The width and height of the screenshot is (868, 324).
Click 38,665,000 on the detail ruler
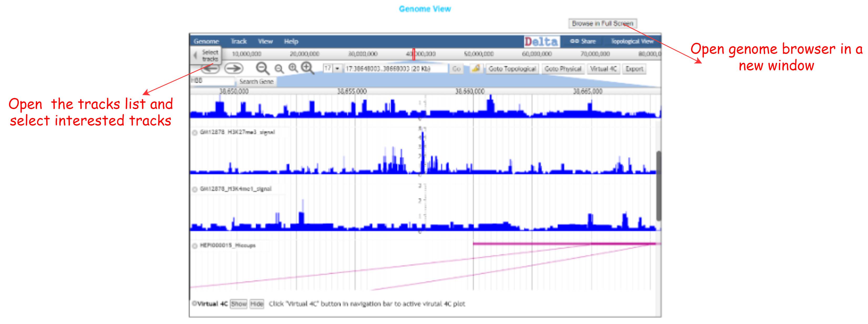tap(588, 91)
